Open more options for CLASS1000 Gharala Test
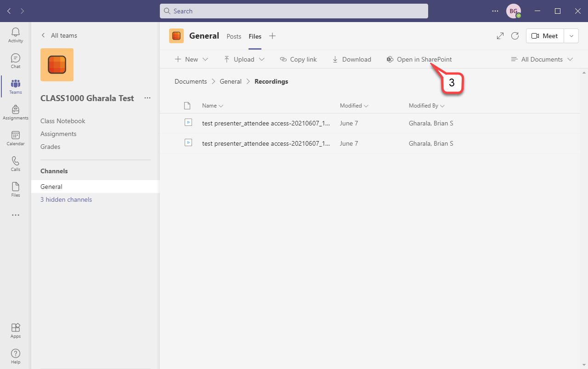The image size is (588, 369). pos(147,98)
